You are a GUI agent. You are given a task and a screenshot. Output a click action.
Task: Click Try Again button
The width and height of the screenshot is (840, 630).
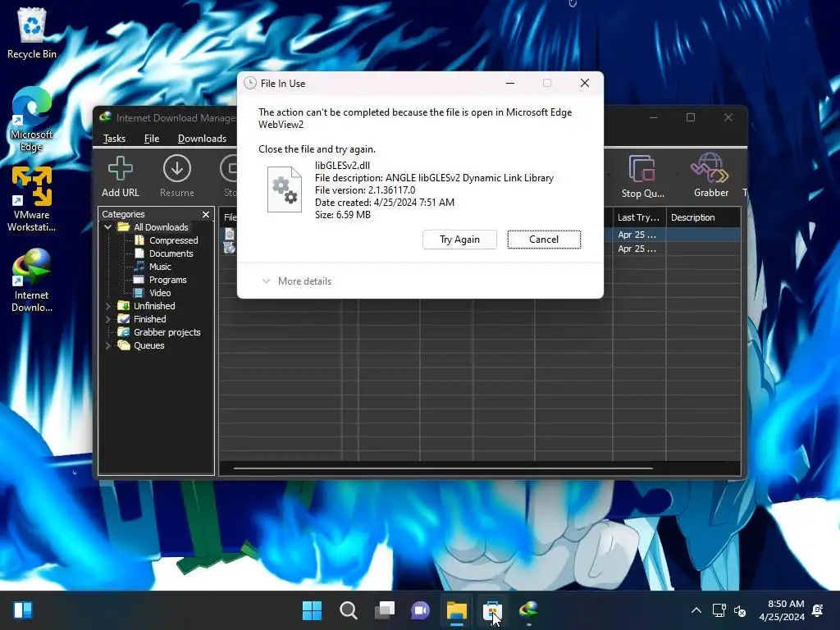point(459,240)
